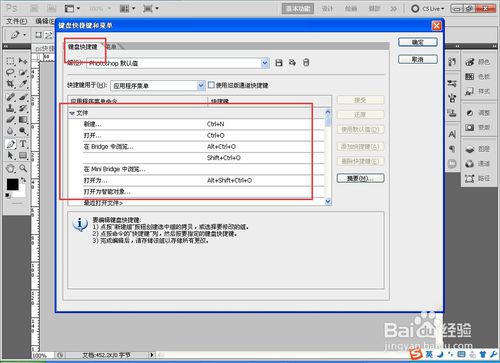Open the 路径 (Paths) panel
Screen dimensions: 500x363
tap(477, 178)
